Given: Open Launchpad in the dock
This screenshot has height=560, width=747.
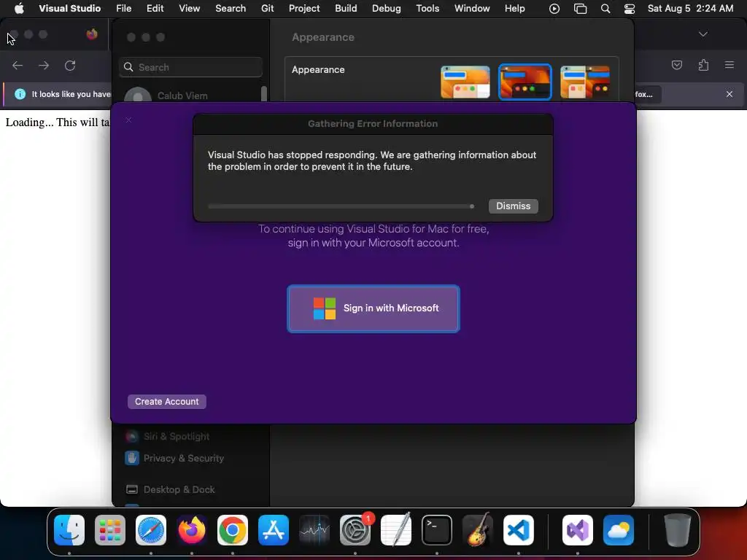Looking at the screenshot, I should click(110, 530).
